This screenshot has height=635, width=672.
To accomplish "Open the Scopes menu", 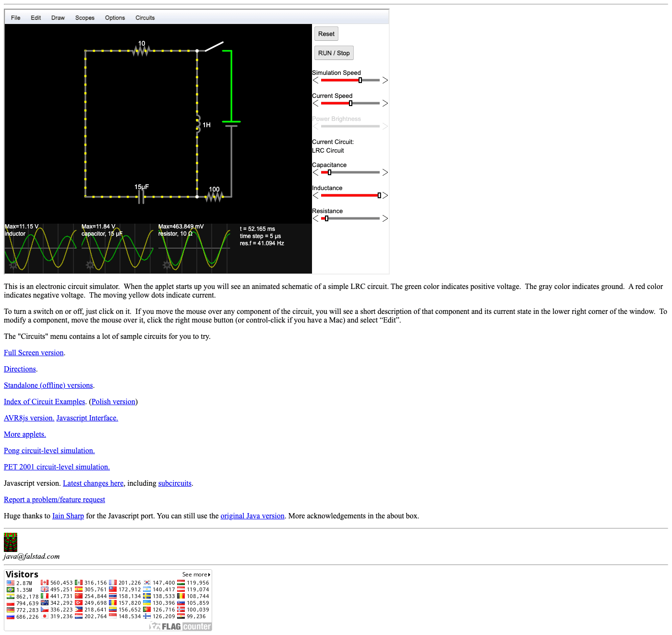I will click(84, 18).
